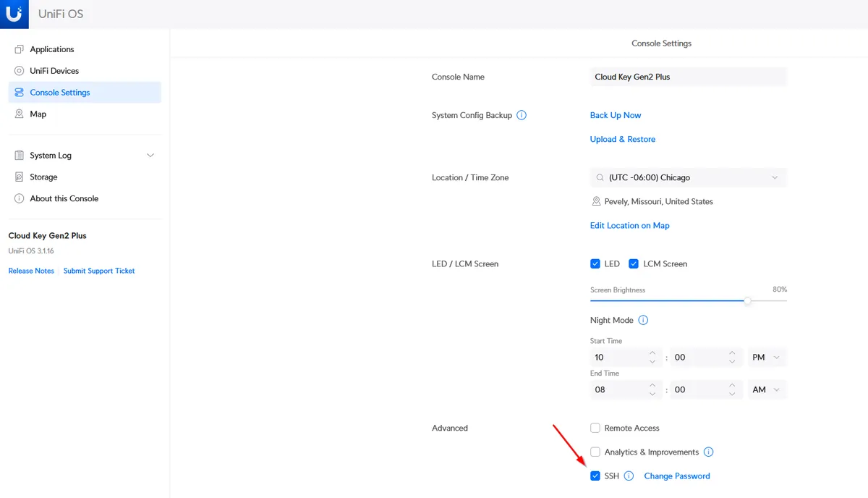Enable Analytics & Improvements checkbox
This screenshot has width=868, height=498.
[595, 452]
